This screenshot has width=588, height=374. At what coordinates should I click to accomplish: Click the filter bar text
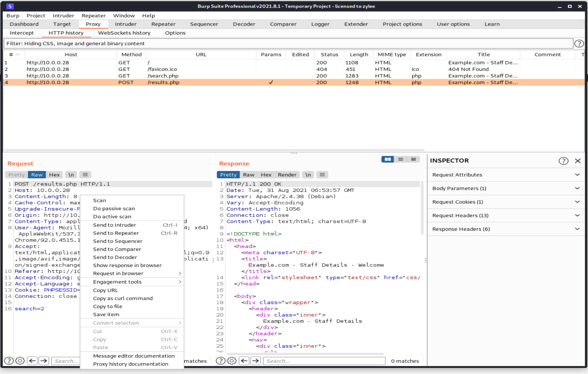[x=76, y=44]
